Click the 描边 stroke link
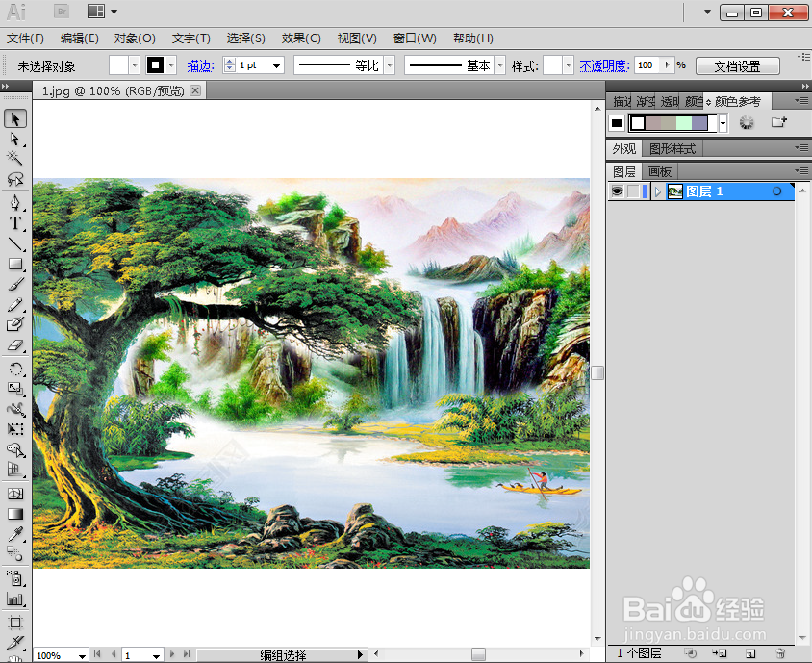812x663 pixels. (x=200, y=65)
